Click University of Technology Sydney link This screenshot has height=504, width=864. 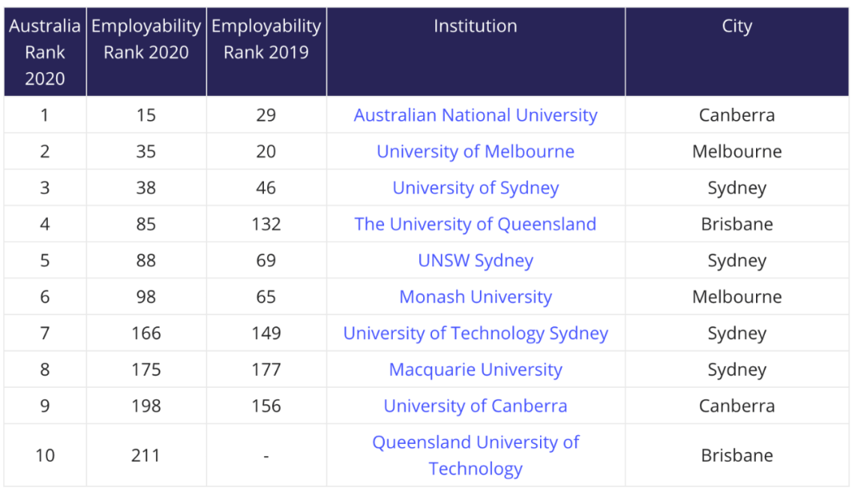(475, 334)
